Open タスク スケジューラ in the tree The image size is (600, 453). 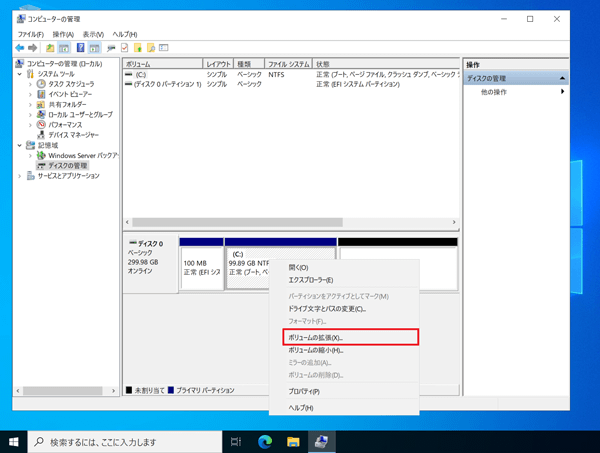point(71,84)
